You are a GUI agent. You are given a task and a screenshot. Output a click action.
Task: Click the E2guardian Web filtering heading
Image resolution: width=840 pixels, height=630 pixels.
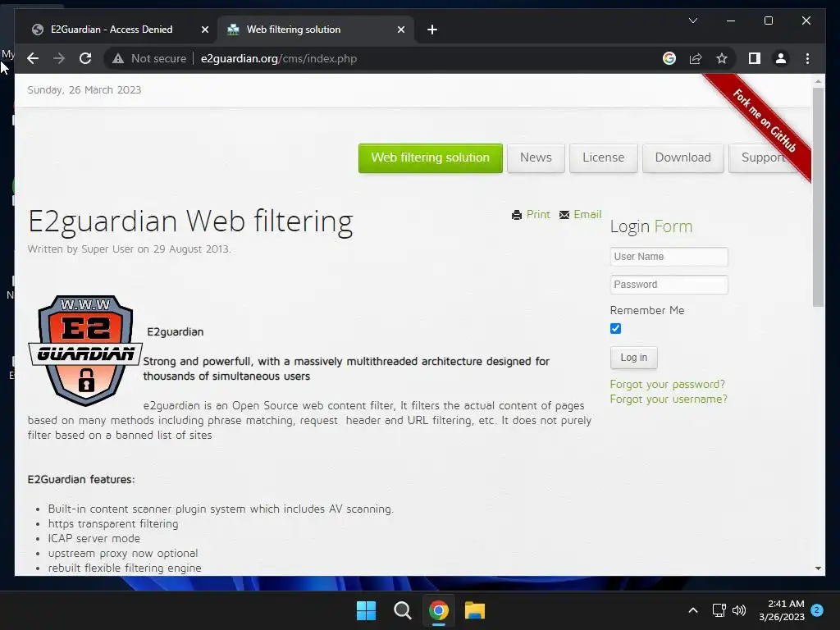click(x=190, y=221)
